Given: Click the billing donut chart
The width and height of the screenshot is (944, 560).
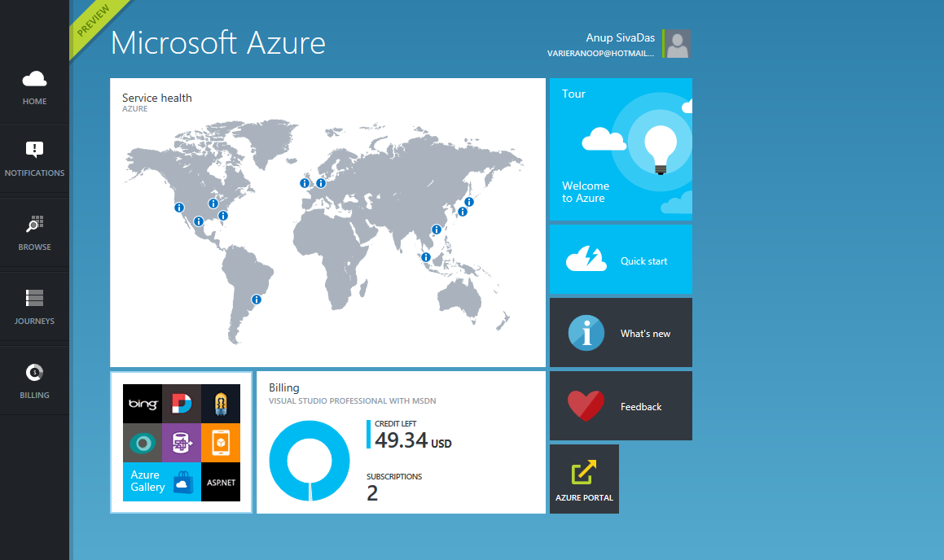Looking at the screenshot, I should (x=309, y=461).
